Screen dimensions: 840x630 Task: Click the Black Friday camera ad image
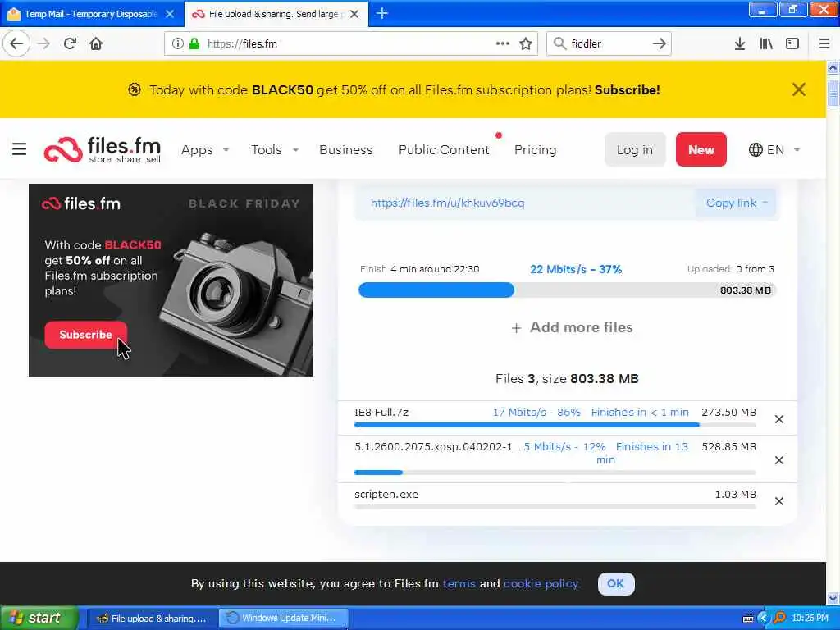pyautogui.click(x=171, y=280)
